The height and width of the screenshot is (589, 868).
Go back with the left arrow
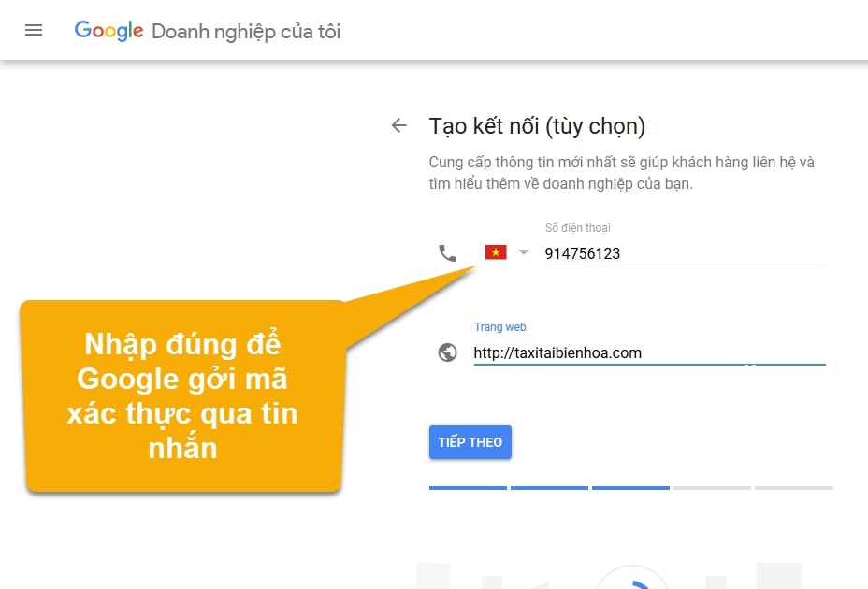point(399,125)
